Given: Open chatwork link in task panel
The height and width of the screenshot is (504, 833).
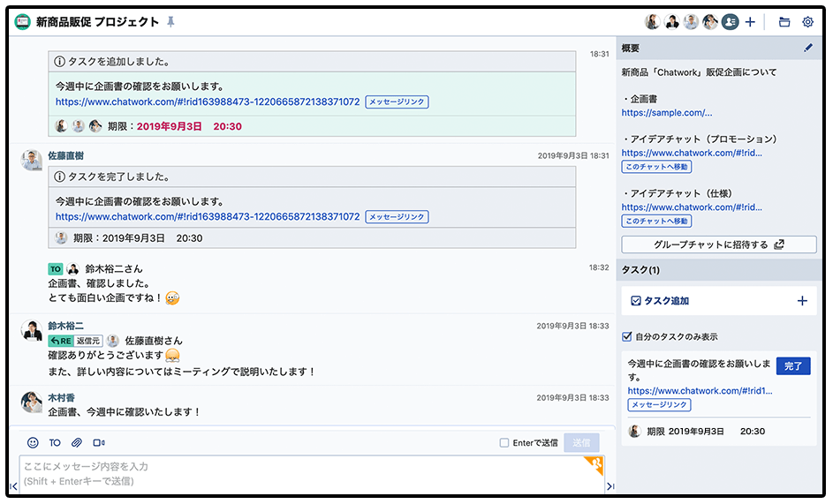Looking at the screenshot, I should click(x=700, y=391).
